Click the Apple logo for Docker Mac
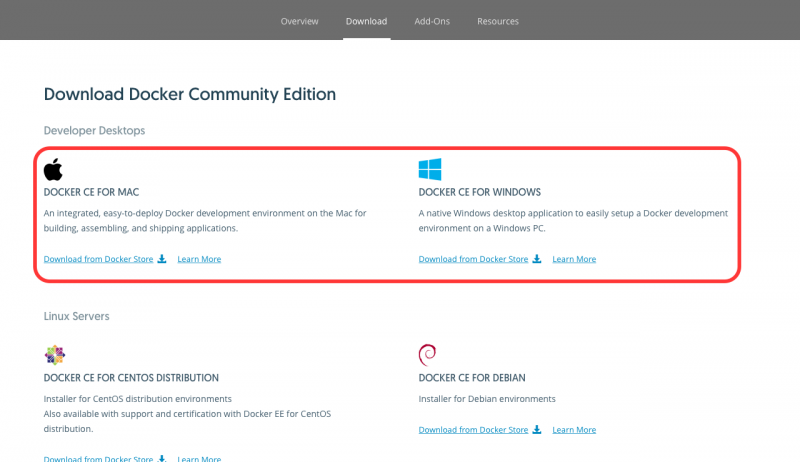Image resolution: width=800 pixels, height=462 pixels. 53,169
